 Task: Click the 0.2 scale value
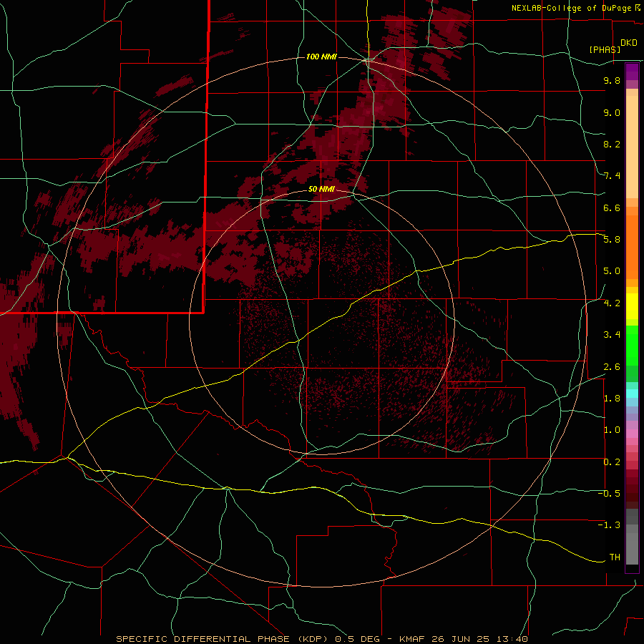[x=612, y=462]
